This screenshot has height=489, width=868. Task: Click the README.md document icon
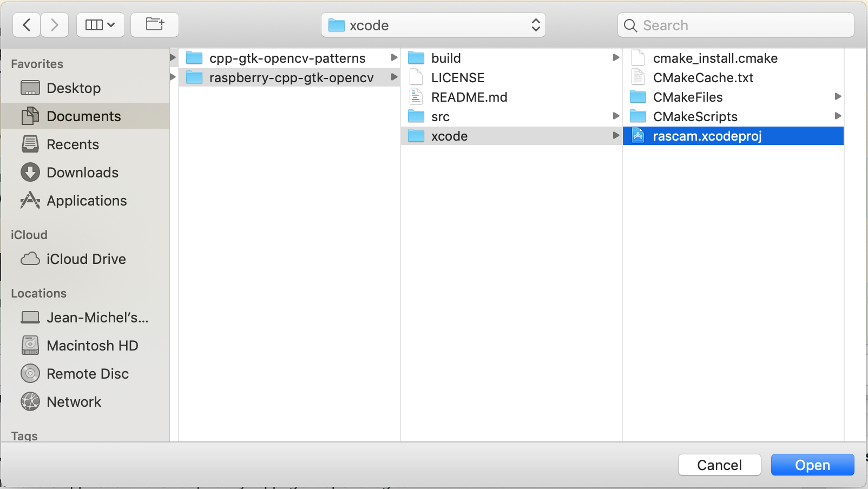[416, 97]
